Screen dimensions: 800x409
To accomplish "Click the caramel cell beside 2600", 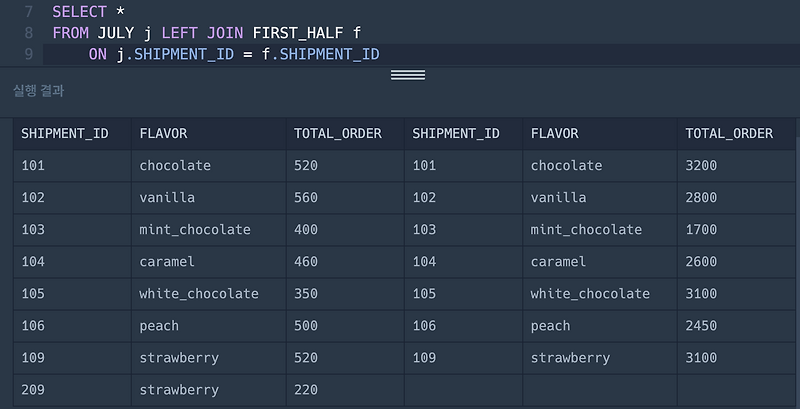I will pyautogui.click(x=558, y=261).
